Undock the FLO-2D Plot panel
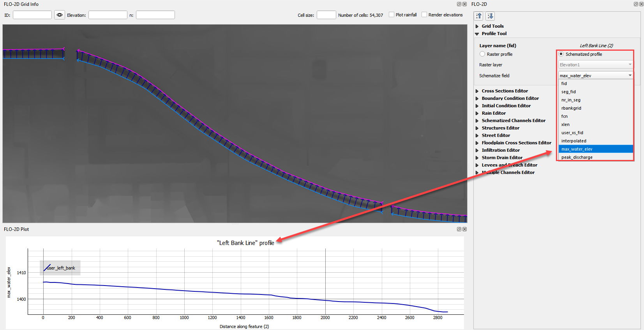This screenshot has width=644, height=330. point(459,229)
